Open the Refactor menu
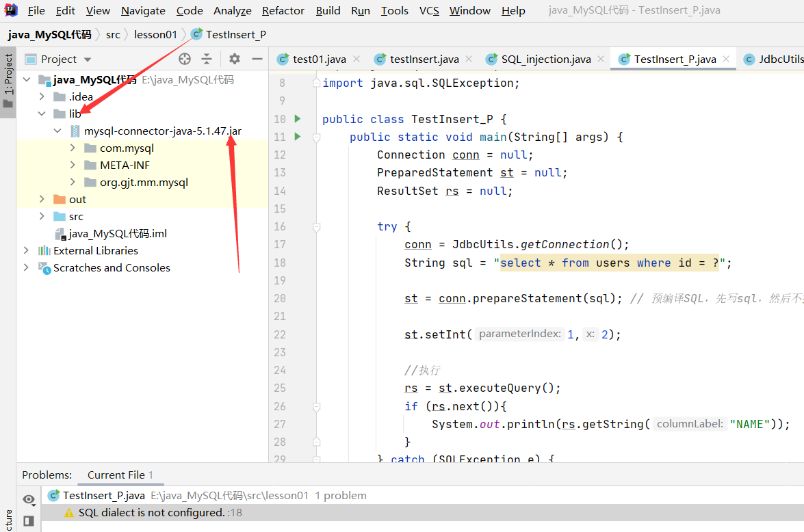 [283, 10]
